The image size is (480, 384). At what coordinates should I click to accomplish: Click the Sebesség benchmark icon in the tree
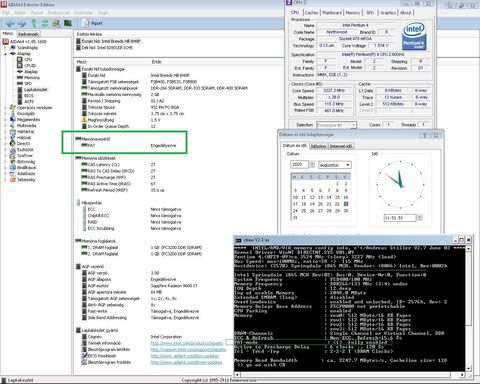pos(13,180)
